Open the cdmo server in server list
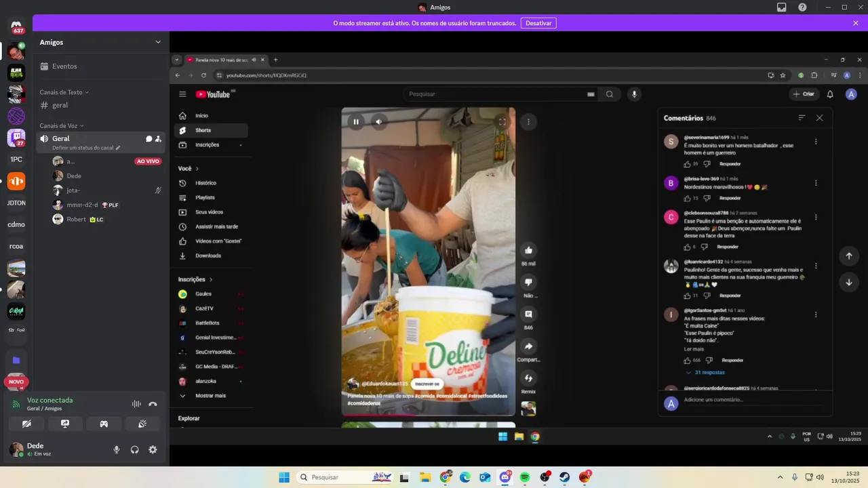 tap(16, 224)
